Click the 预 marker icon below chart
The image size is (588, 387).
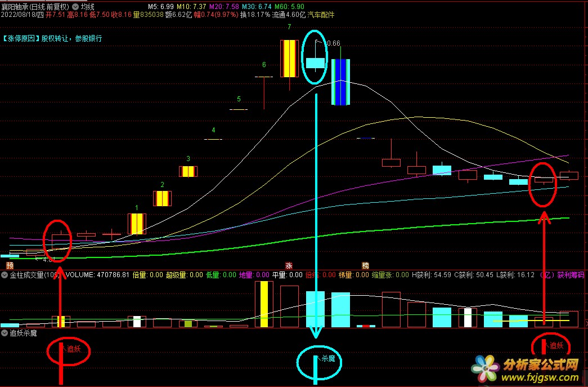coord(10,266)
